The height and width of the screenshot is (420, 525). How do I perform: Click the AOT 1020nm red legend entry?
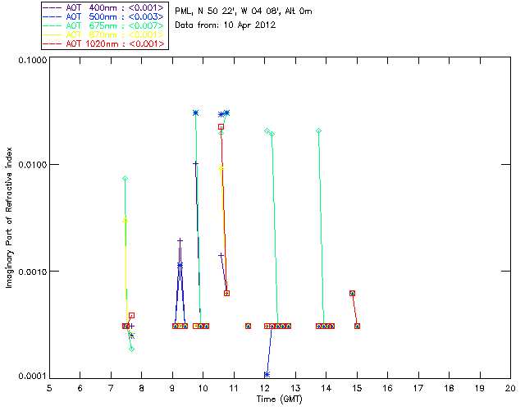(x=104, y=43)
